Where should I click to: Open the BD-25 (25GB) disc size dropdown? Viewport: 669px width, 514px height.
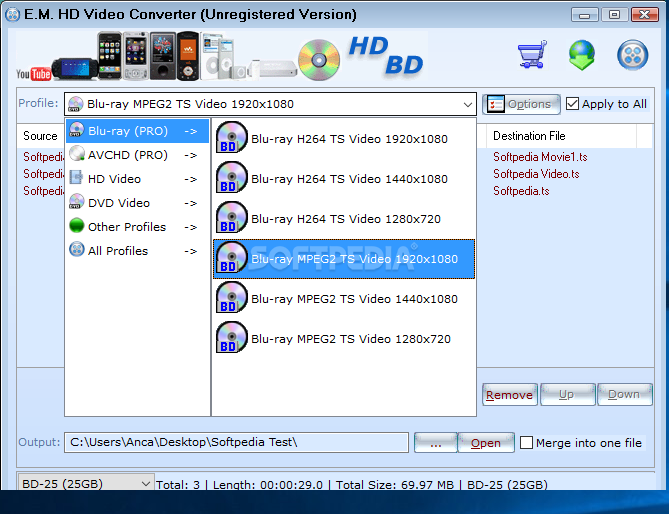(x=86, y=484)
